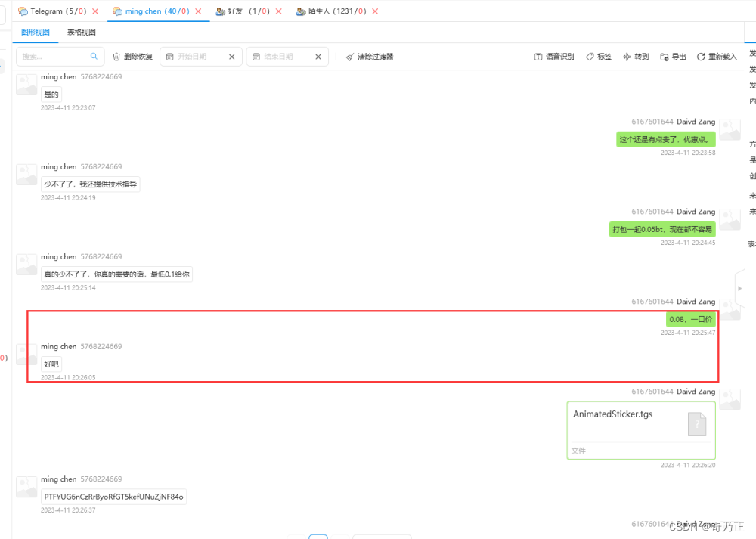This screenshot has width=756, height=539.
Task: Click ming chen avatar beside 最低0.1 message
Action: pyautogui.click(x=26, y=264)
